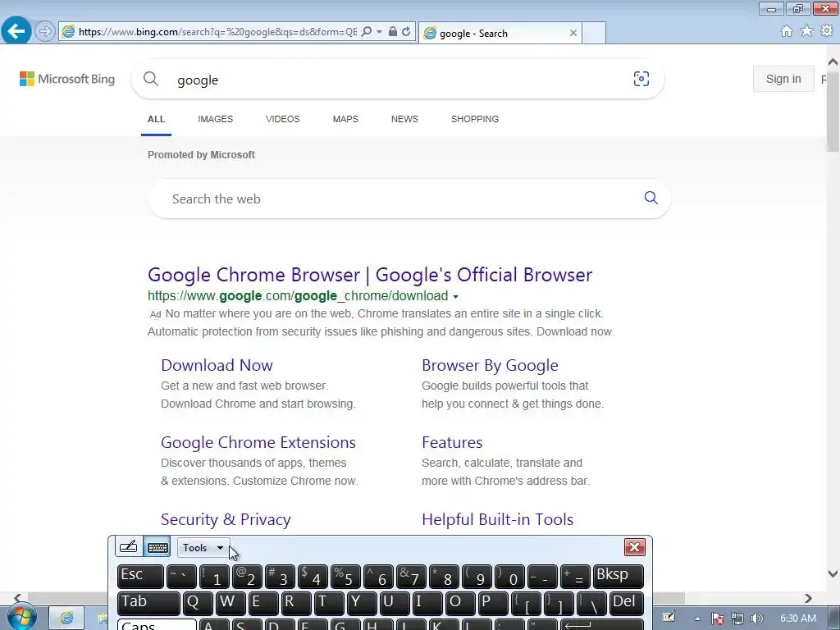Tap the Bksp key on on-screen keyboard
The width and height of the screenshot is (840, 630).
tap(618, 577)
